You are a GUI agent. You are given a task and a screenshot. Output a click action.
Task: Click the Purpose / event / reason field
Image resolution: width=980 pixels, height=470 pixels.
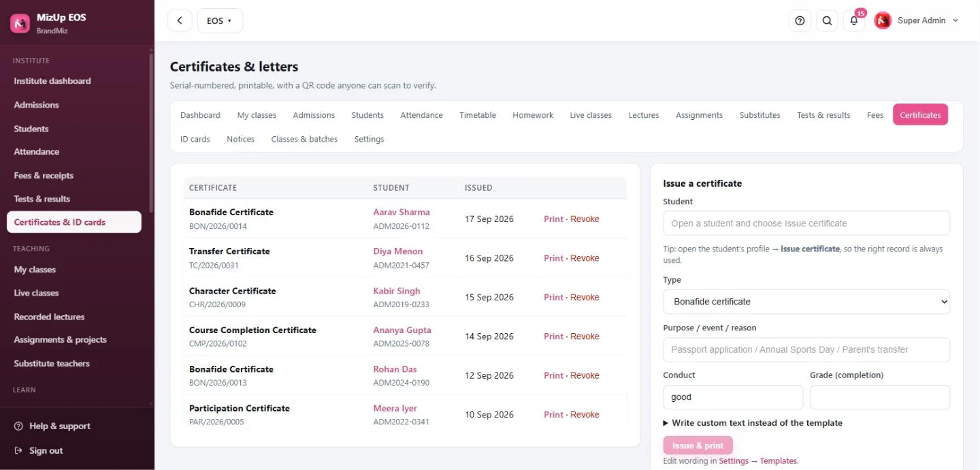click(806, 350)
